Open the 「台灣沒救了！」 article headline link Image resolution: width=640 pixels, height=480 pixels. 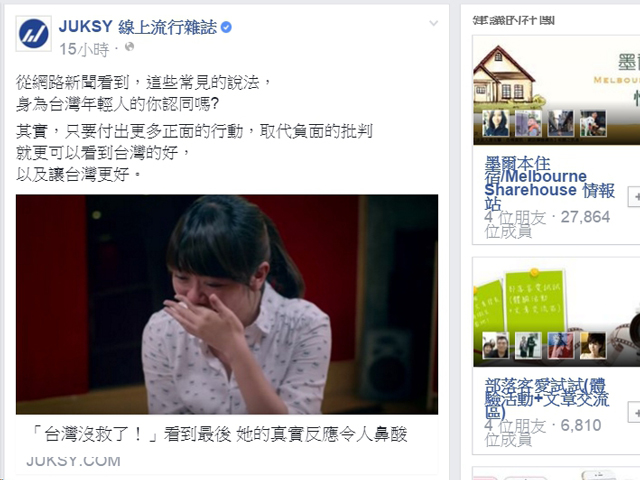tap(220, 434)
